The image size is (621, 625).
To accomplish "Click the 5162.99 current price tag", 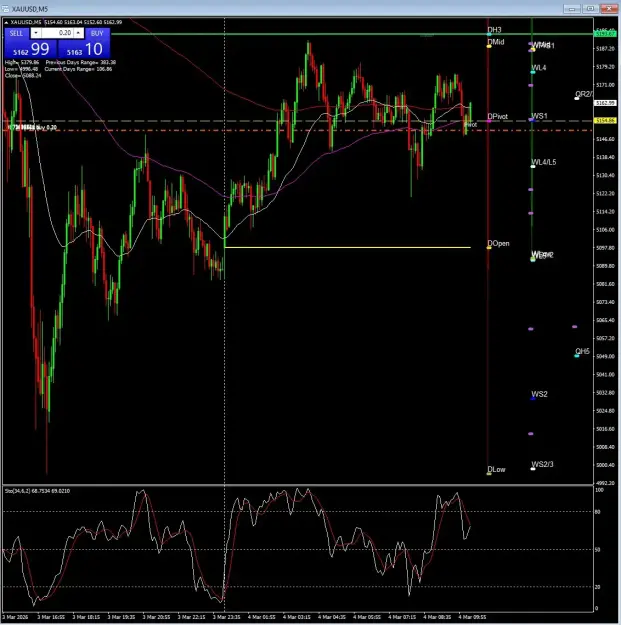I will point(605,103).
